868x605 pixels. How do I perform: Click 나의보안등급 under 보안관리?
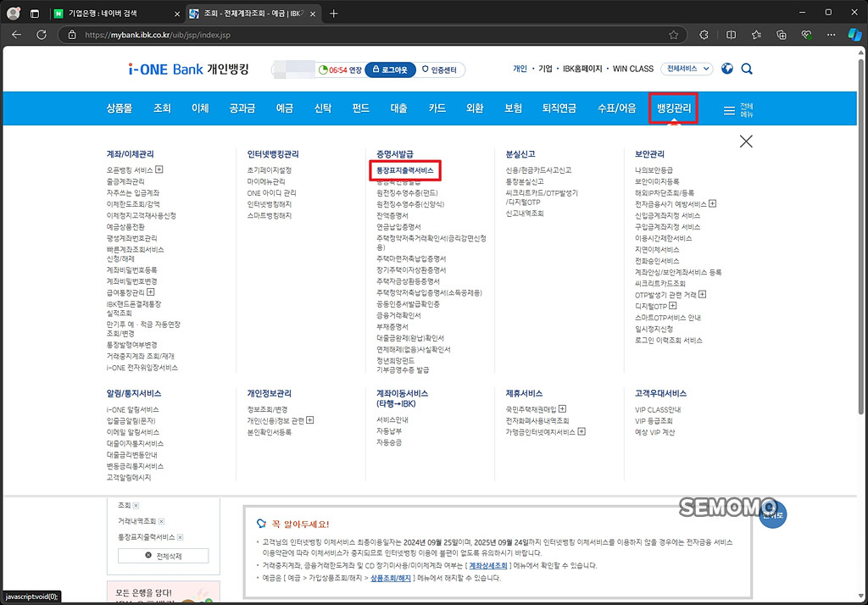pyautogui.click(x=654, y=170)
